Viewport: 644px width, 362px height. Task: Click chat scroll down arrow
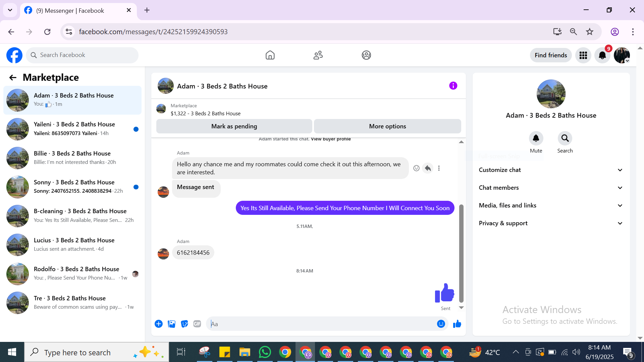pyautogui.click(x=461, y=308)
